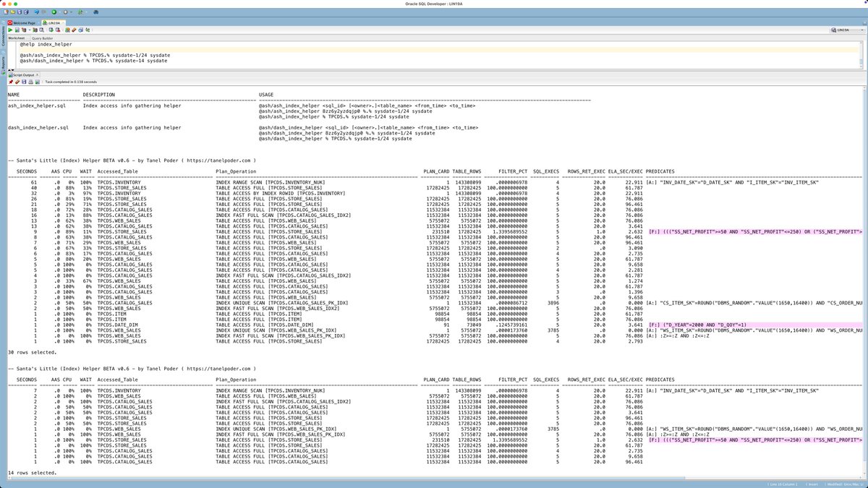Click the Save icon in main toolbar
868x488 pixels.
click(x=20, y=12)
